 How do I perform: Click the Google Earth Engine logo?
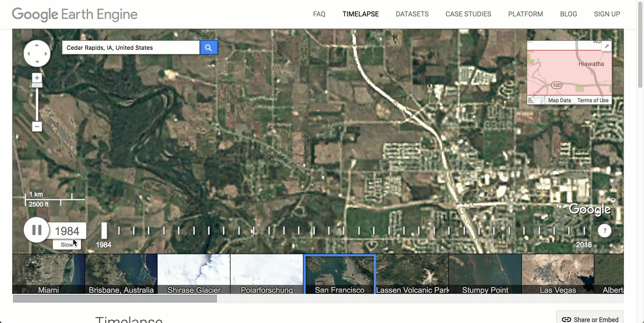(x=75, y=14)
